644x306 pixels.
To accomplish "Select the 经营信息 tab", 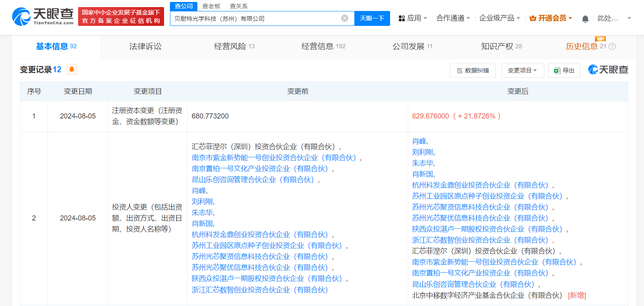I will click(x=323, y=46).
